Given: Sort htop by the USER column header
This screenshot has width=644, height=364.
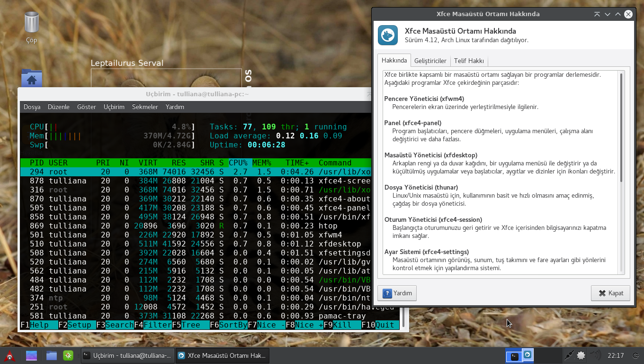Looking at the screenshot, I should [58, 163].
